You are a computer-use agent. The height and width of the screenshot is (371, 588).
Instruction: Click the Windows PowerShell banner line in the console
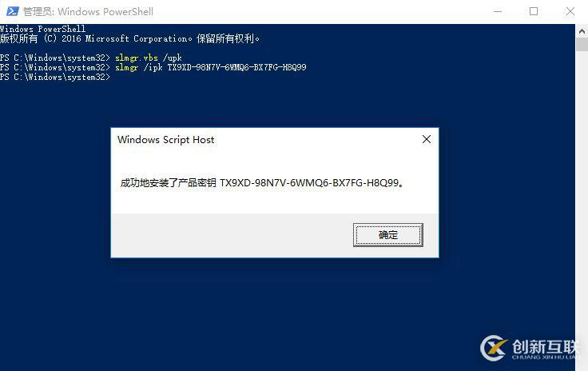pos(43,29)
